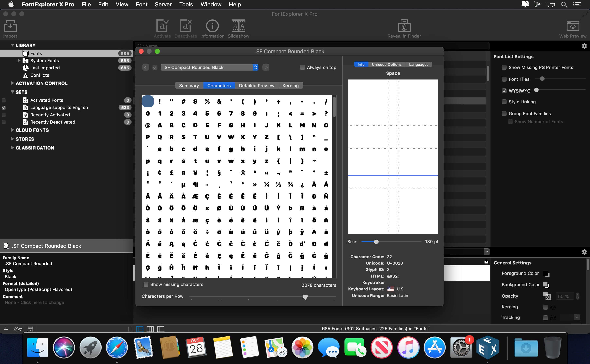Open Spotlight search in menu bar

[x=564, y=5]
